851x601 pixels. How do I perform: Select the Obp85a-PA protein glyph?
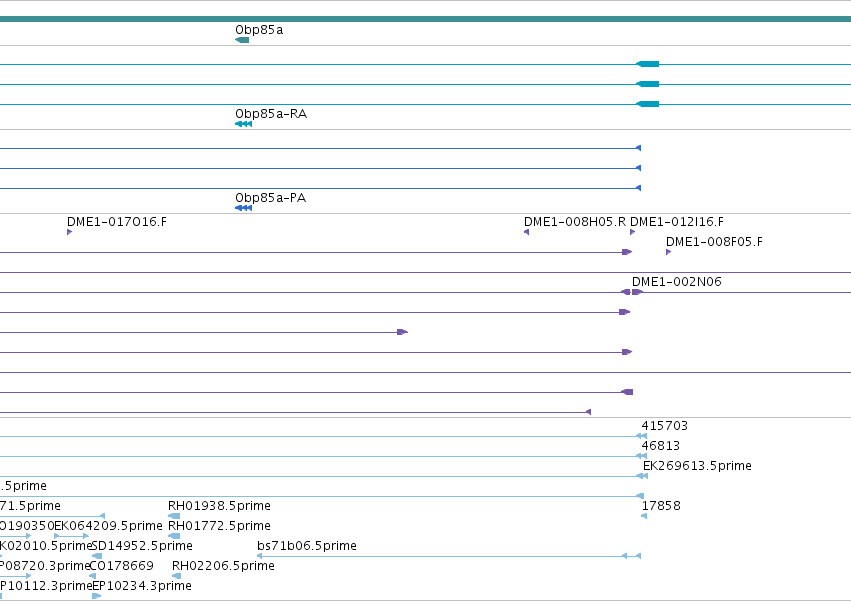pos(243,208)
